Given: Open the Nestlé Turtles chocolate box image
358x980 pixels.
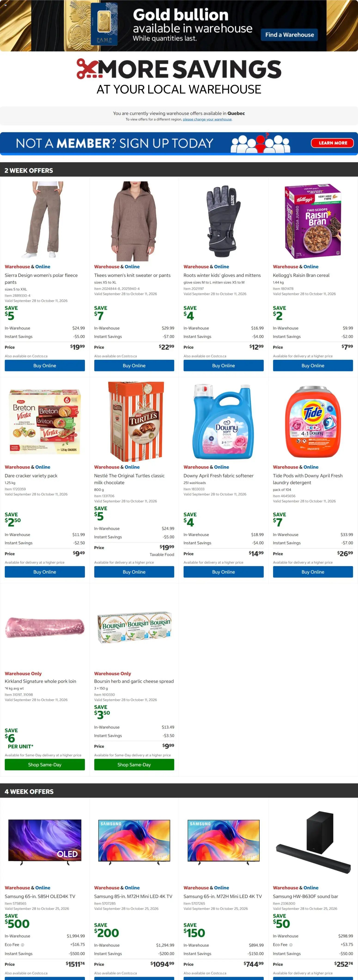Looking at the screenshot, I should tap(134, 421).
